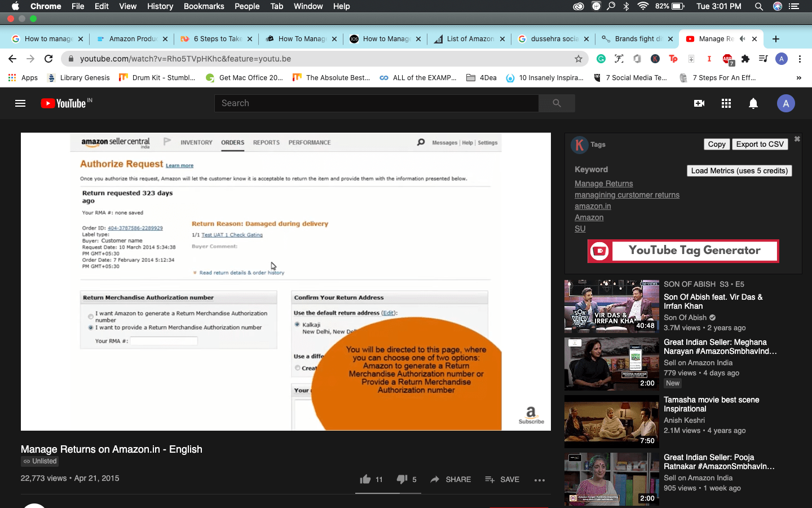Open the Grammarly extension icon
The width and height of the screenshot is (812, 508).
point(601,59)
